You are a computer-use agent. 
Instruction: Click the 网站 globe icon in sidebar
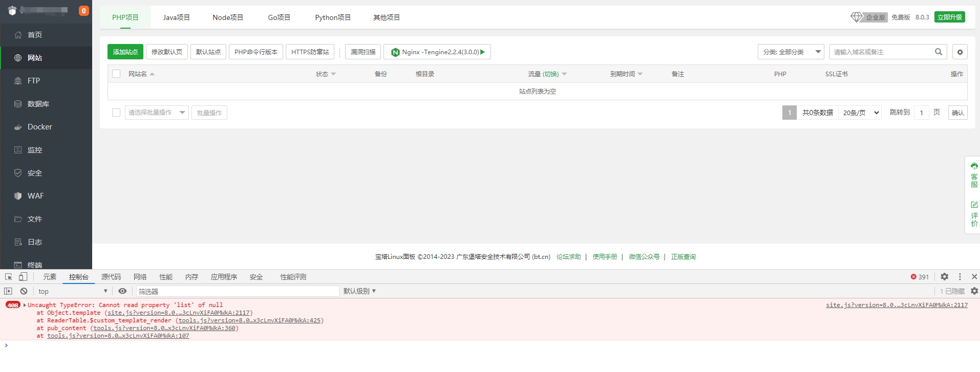click(x=18, y=58)
